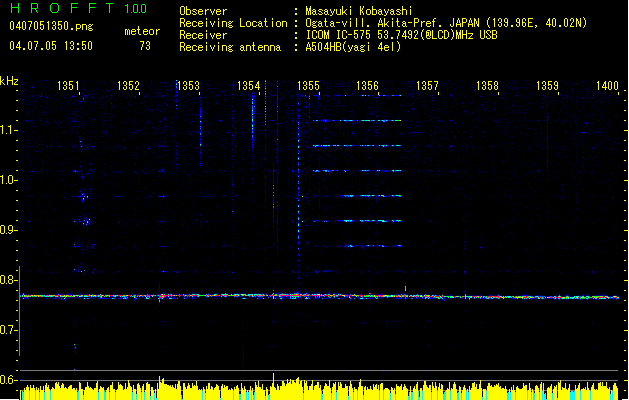Click frequency axis label 1.1
Screen dimensions: 629x400
click(x=8, y=130)
